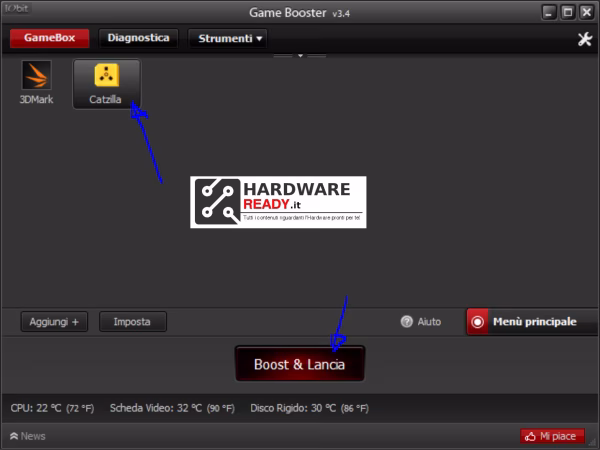Maximize the Game Booster window

(568, 13)
